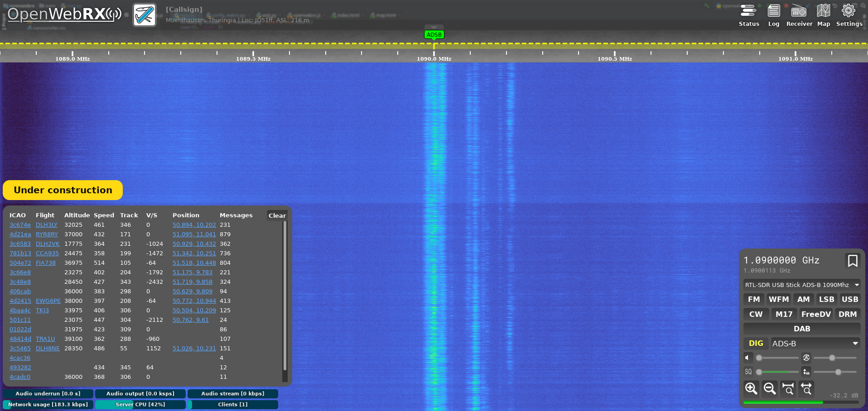
Task: Click the Server CPU status bar
Action: click(140, 404)
